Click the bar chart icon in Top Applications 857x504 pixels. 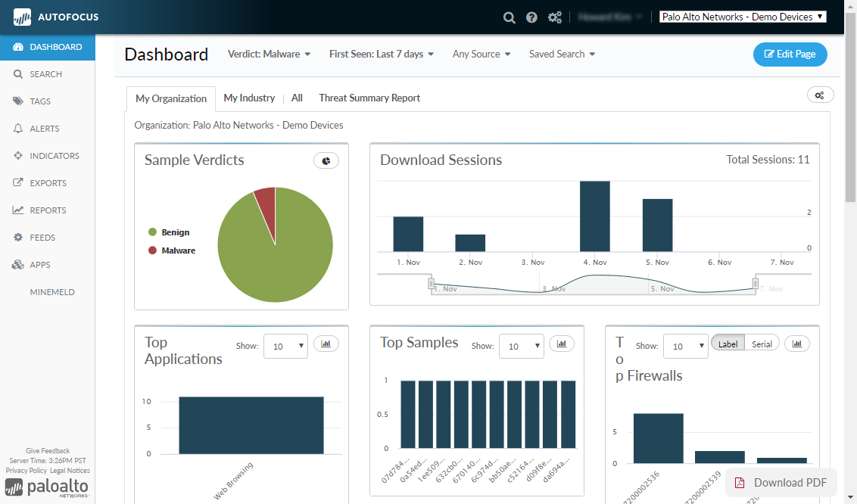point(326,344)
